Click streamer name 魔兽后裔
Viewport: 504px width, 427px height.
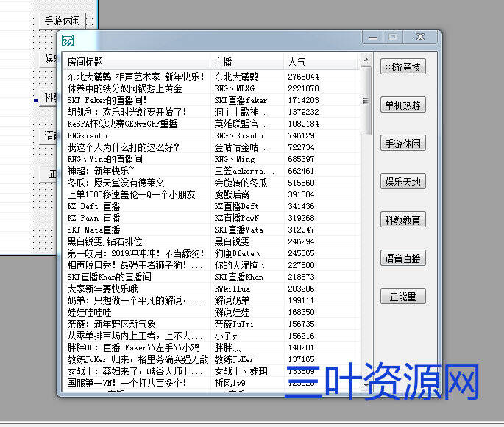[232, 194]
